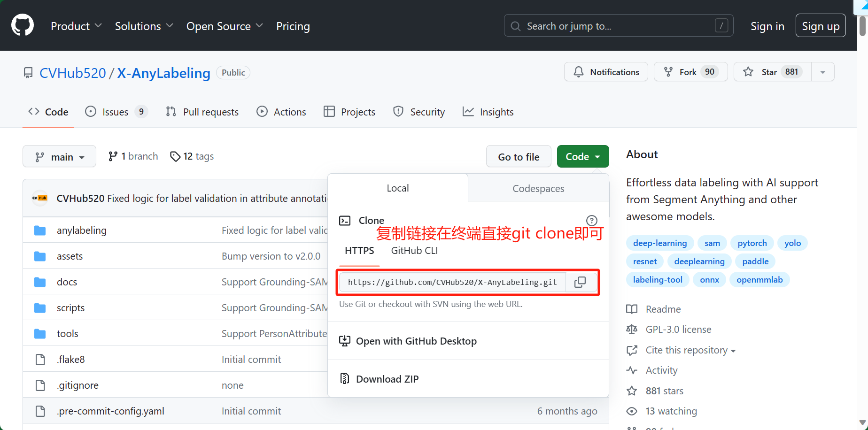Open the anylabeling folder link
The width and height of the screenshot is (868, 430).
81,230
